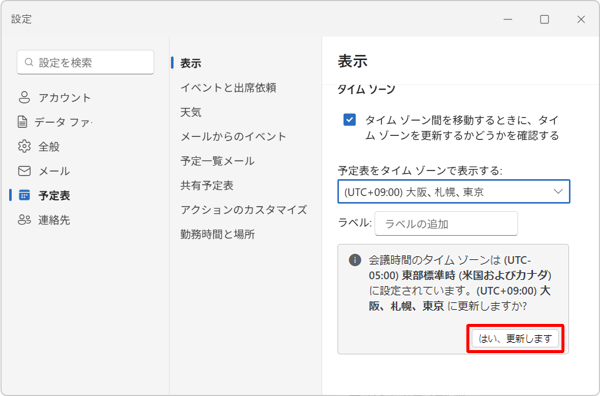The width and height of the screenshot is (600, 396).
Task: Open イベントと出席依頼 subsection
Action: pos(228,88)
